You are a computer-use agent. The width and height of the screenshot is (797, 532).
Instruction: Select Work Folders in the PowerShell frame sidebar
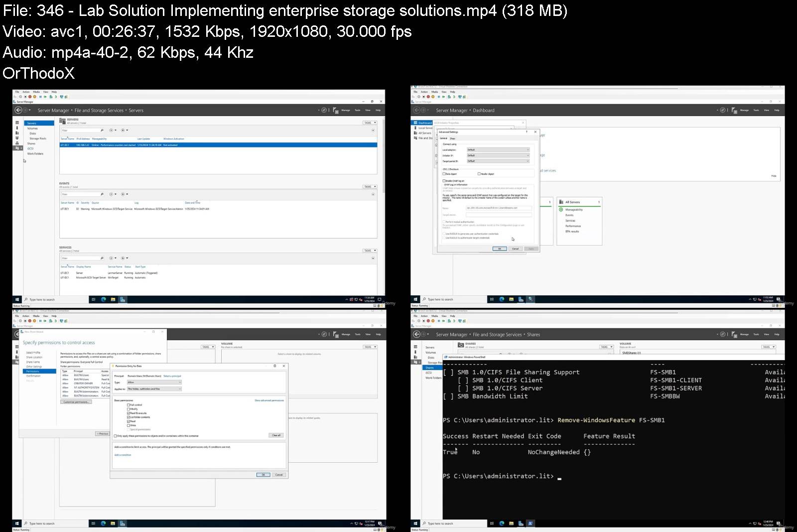[x=433, y=378]
